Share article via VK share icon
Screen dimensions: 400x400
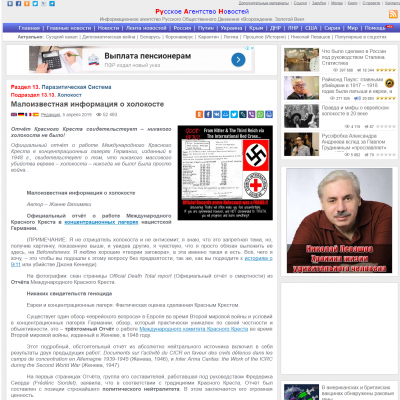217,114
